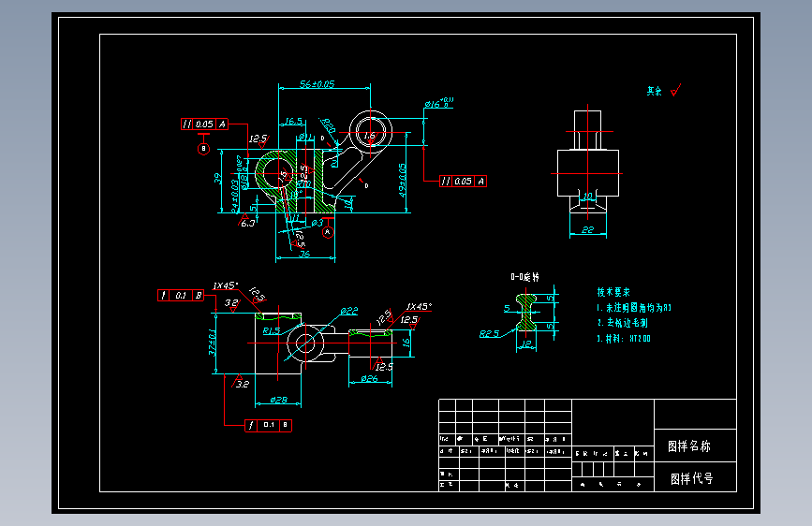Viewport: 812px width, 526px height.
Task: Click the ø11 diameter label
Action: (x=305, y=137)
